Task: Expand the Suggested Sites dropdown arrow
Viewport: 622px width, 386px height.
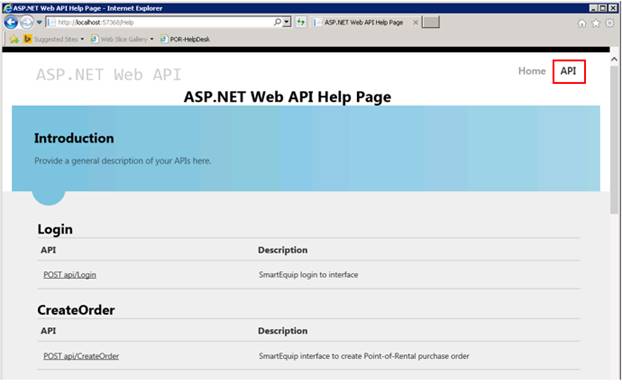Action: 82,39
